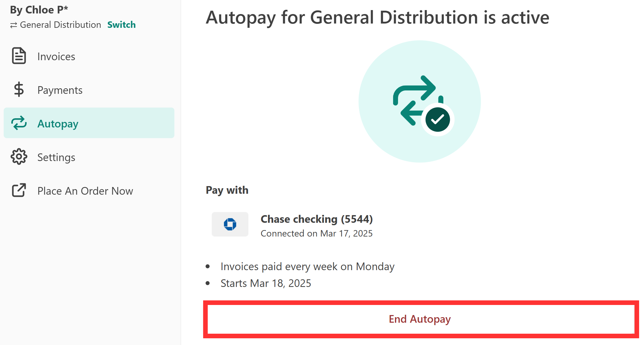644x345 pixels.
Task: Click the Payments dollar sign icon
Action: point(19,90)
